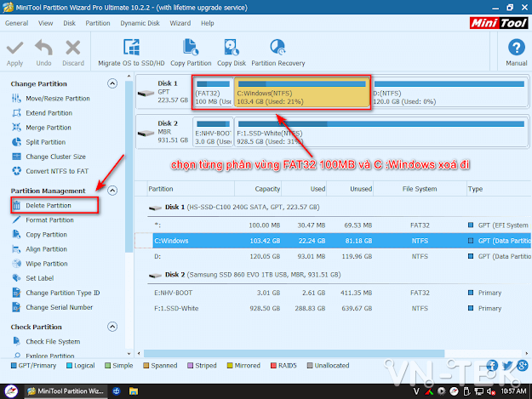
Task: Open the General menu
Action: pos(17,23)
